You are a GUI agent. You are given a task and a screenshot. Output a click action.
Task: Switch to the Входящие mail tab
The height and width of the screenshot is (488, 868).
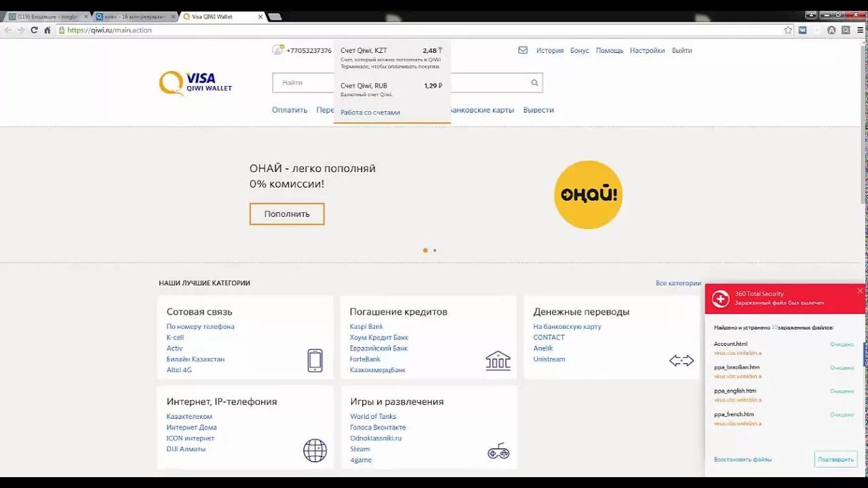[x=46, y=16]
